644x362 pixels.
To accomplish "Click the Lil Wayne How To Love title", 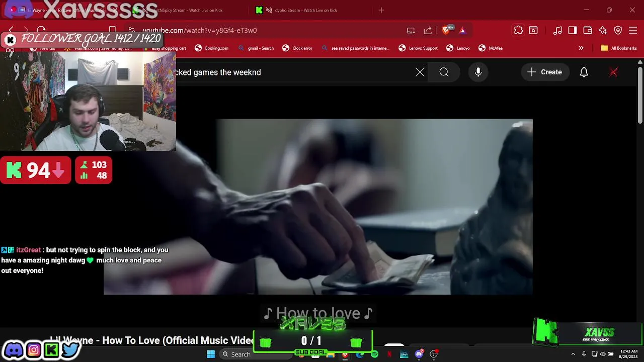I will point(151,340).
